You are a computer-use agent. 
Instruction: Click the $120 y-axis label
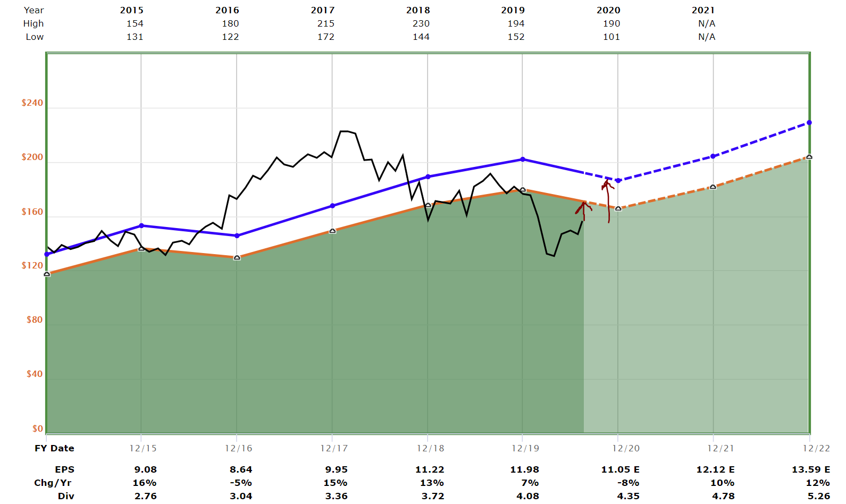click(x=32, y=265)
